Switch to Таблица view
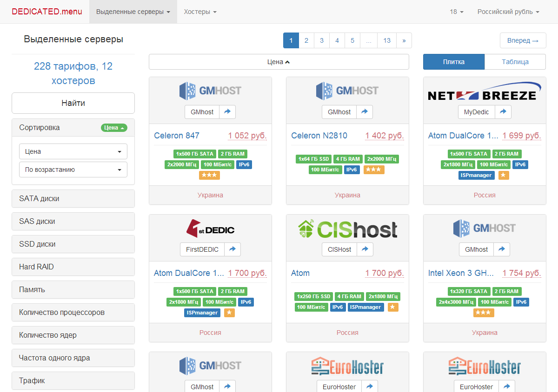 pos(515,62)
